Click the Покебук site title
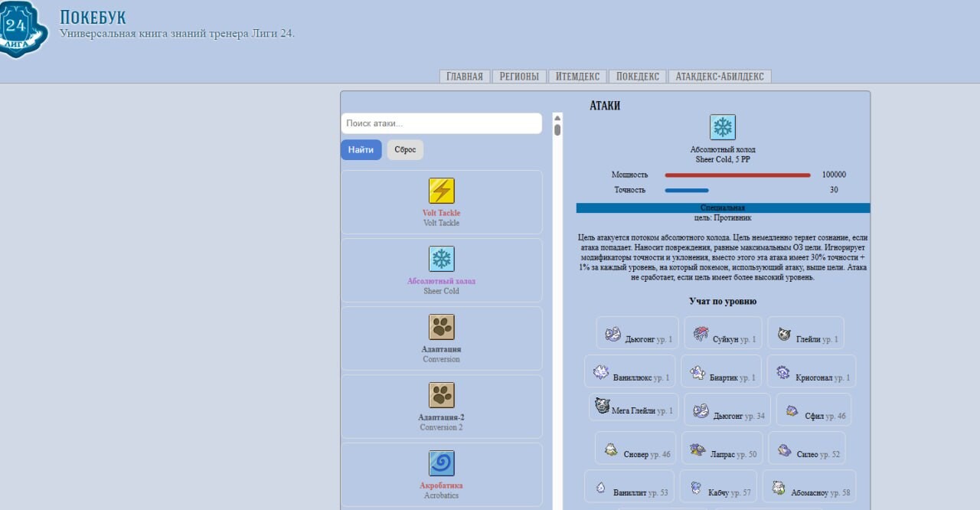980x510 pixels. [x=93, y=17]
